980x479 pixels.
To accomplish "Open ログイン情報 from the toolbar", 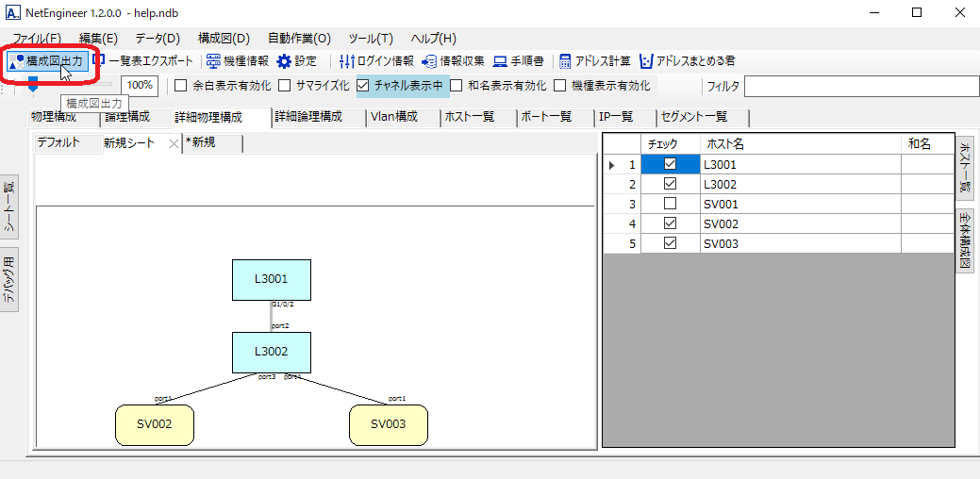I will coord(376,61).
